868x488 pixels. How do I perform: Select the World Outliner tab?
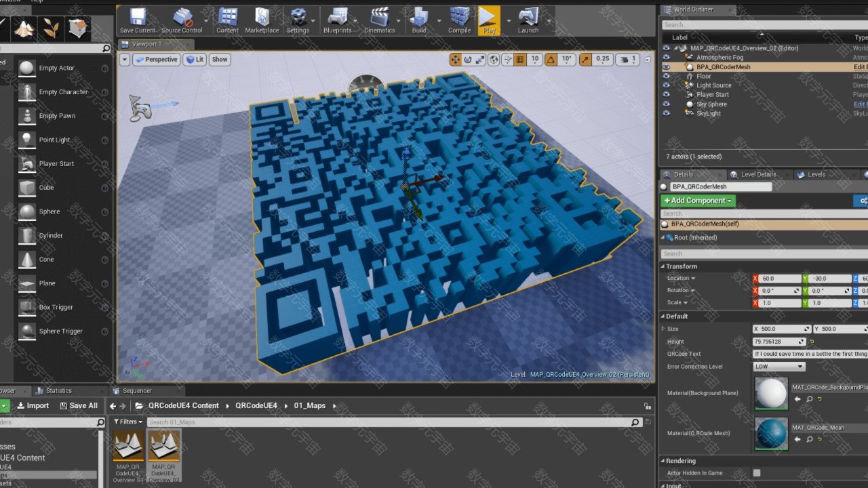pos(697,9)
